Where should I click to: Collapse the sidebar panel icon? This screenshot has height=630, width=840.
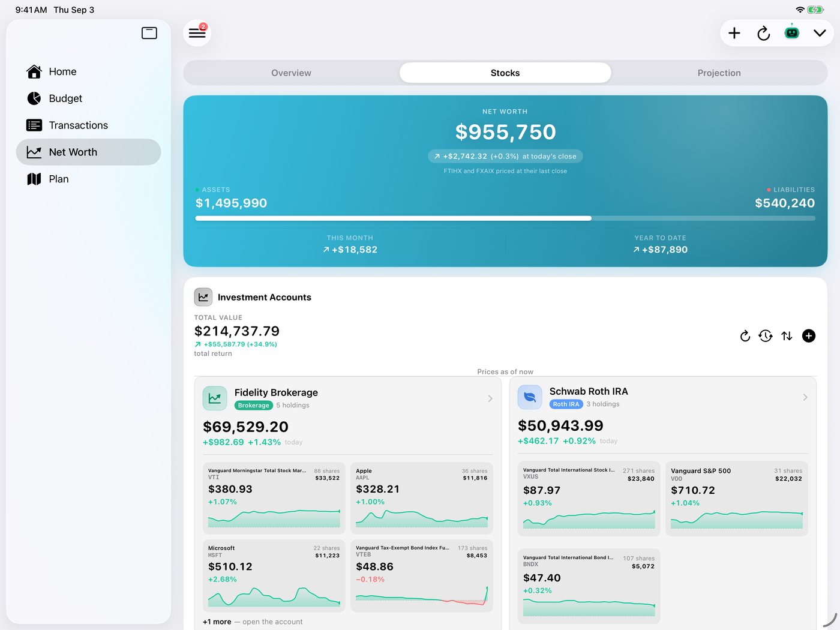(x=149, y=33)
